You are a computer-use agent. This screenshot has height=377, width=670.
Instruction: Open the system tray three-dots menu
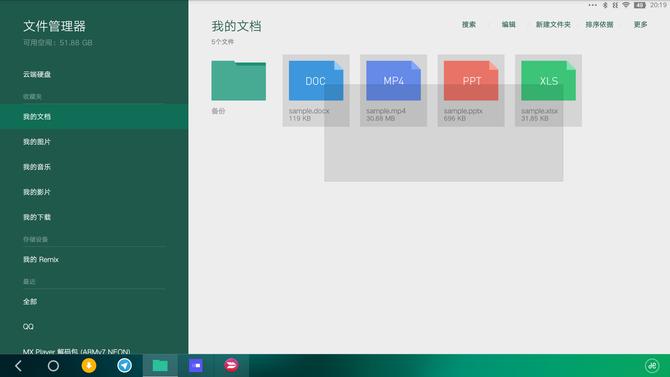click(x=592, y=5)
